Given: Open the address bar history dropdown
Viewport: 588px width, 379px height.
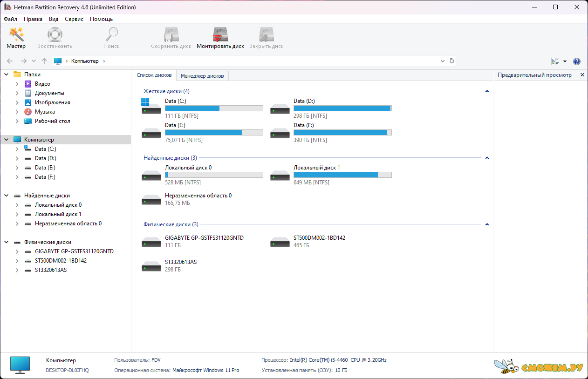Looking at the screenshot, I should [x=443, y=61].
